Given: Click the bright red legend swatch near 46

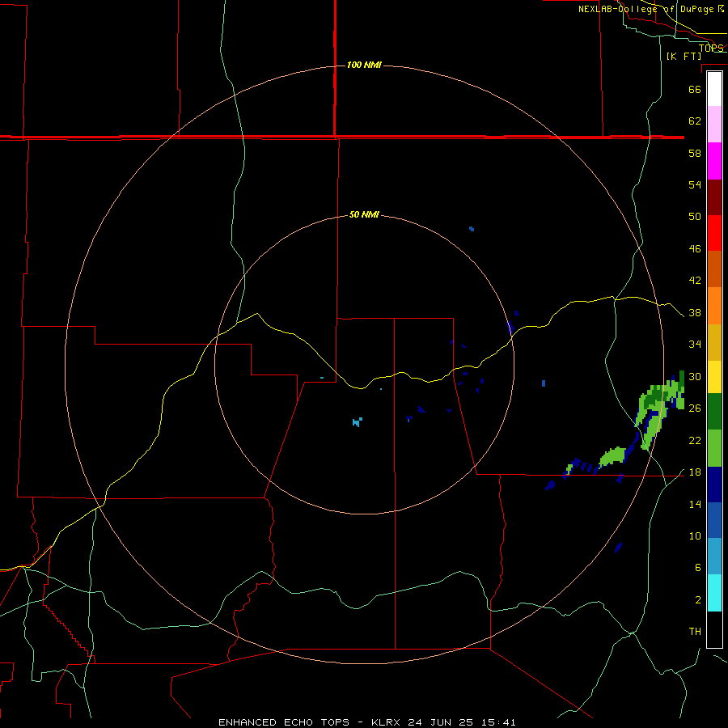Looking at the screenshot, I should (714, 233).
